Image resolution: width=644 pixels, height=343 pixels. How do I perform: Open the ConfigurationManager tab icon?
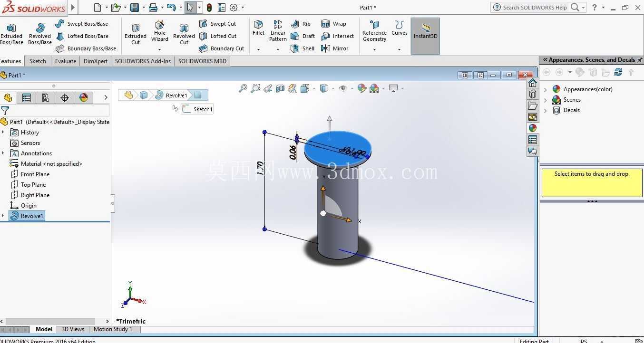tap(46, 98)
